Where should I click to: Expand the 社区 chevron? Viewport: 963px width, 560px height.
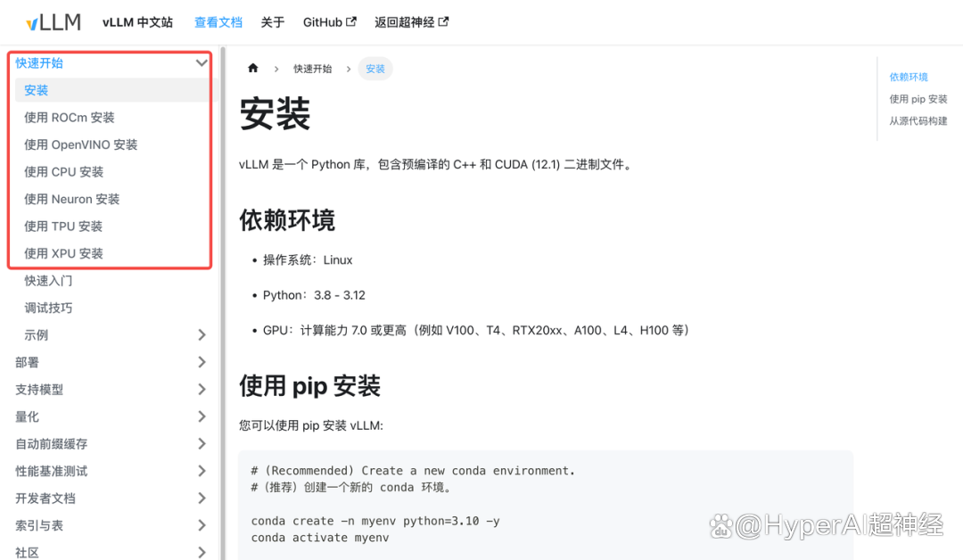pos(202,552)
